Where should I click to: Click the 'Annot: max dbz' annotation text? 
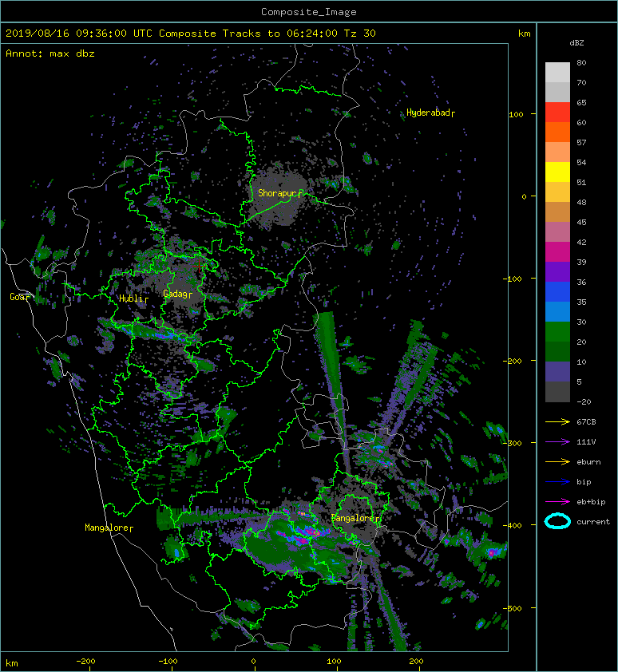tap(50, 53)
